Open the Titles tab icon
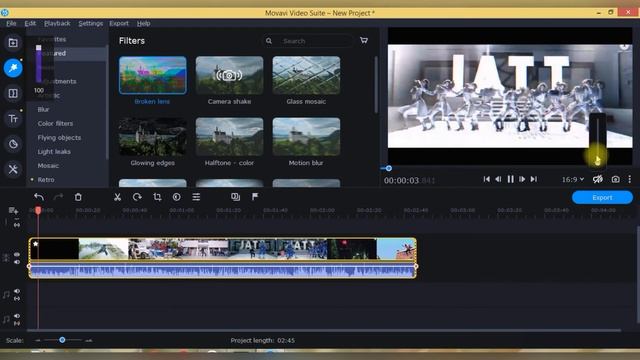640x360 pixels. (x=13, y=119)
